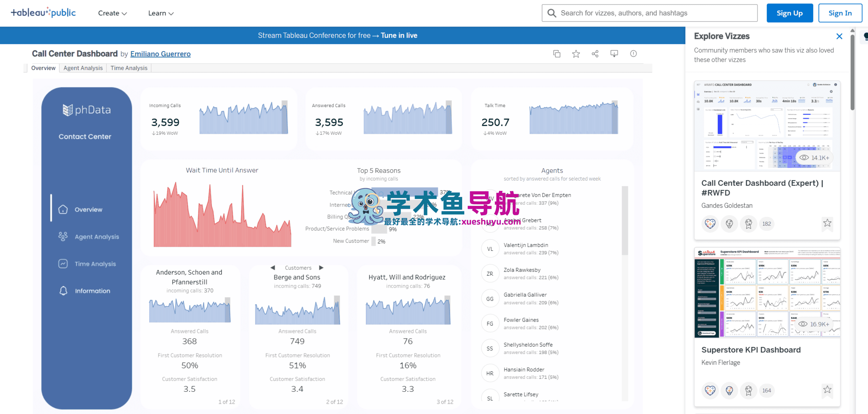Click the SS avatar for Shellysheldon Soffe
This screenshot has height=414, width=868.
pyautogui.click(x=490, y=349)
